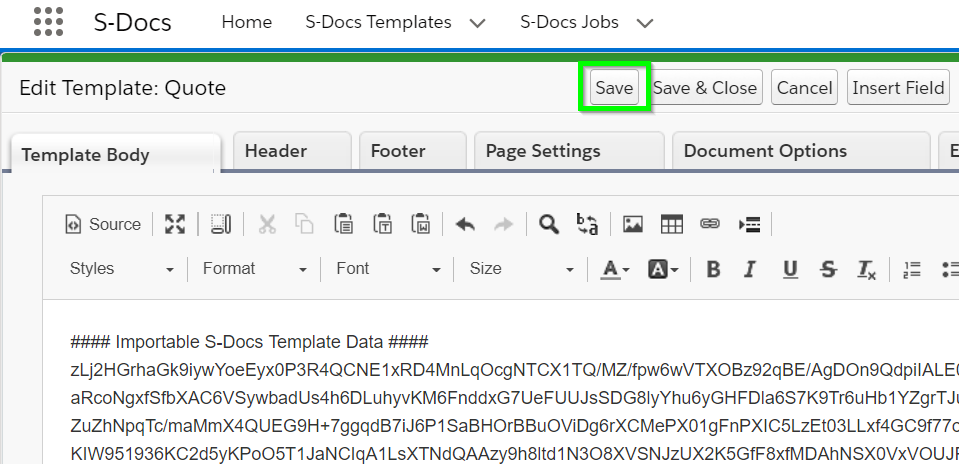Go to the Home nav item
This screenshot has height=464, width=959.
[x=246, y=22]
